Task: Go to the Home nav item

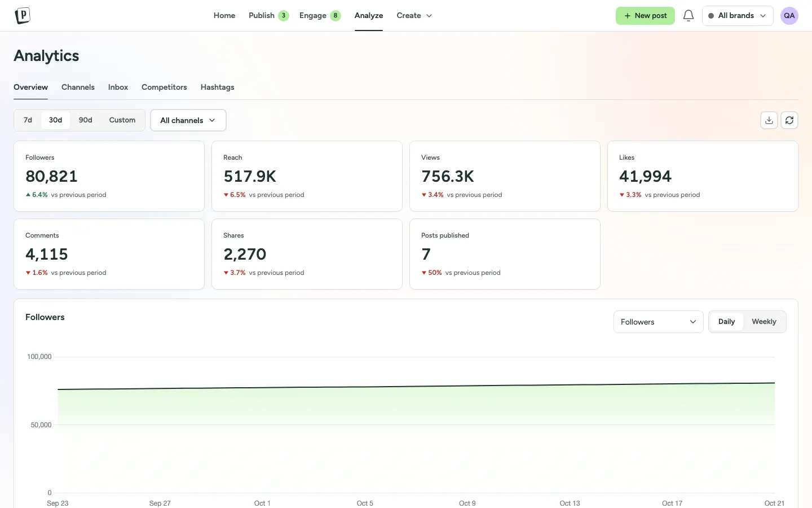Action: pyautogui.click(x=224, y=16)
